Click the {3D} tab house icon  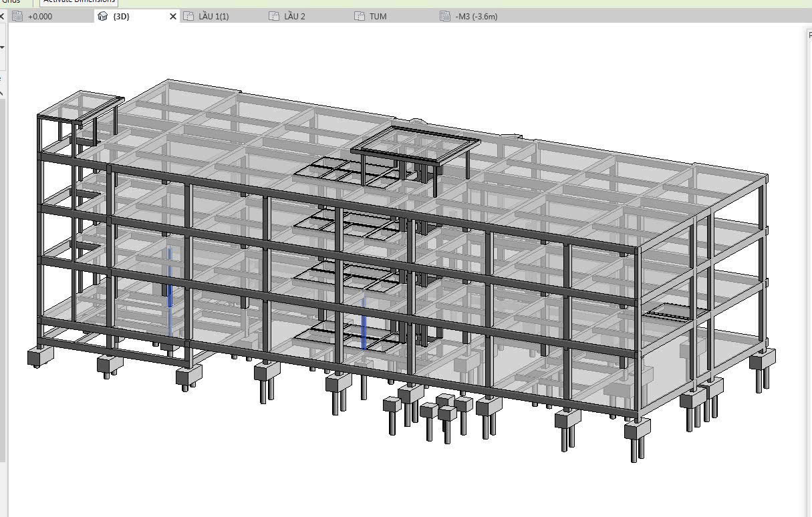click(102, 17)
